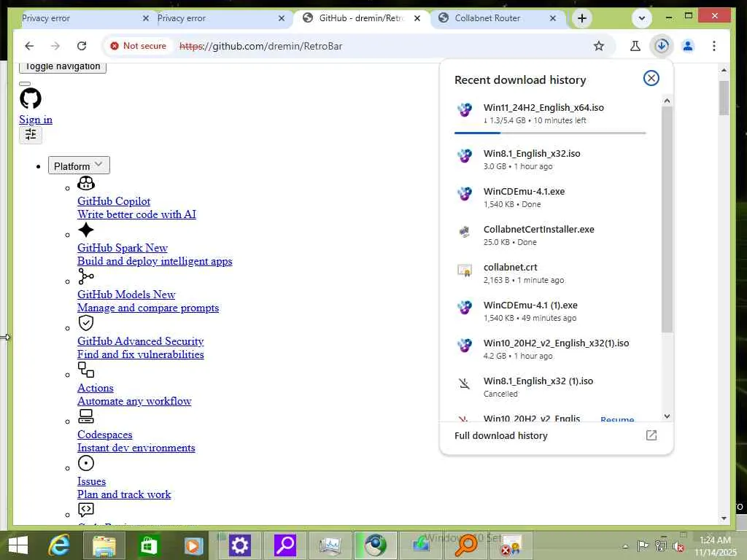Open File Explorer from taskbar
Image resolution: width=747 pixels, height=560 pixels.
click(104, 545)
